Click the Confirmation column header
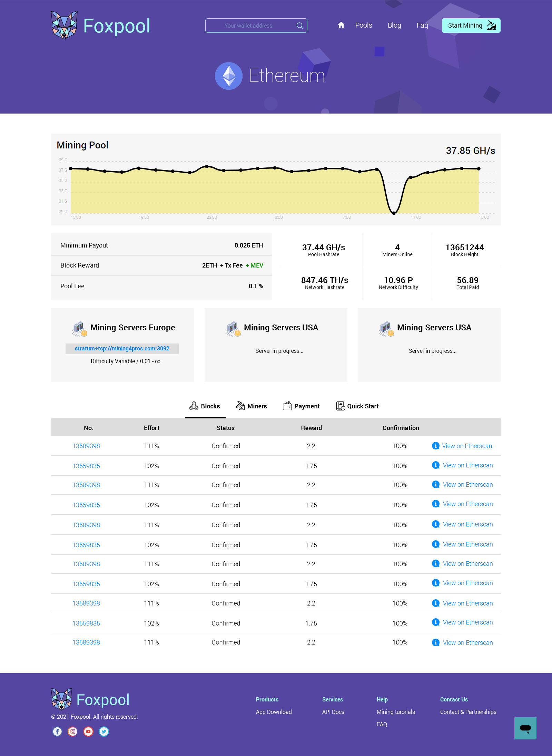This screenshot has width=552, height=756. click(401, 428)
